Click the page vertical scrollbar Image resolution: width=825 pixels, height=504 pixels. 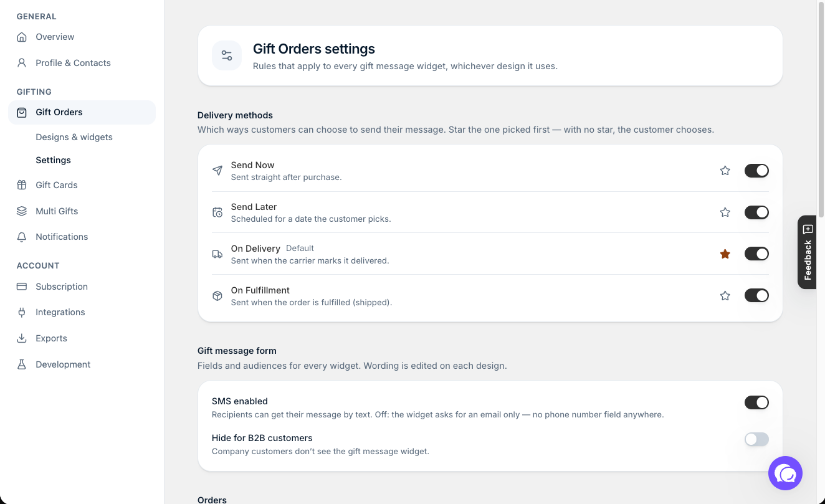[x=821, y=109]
